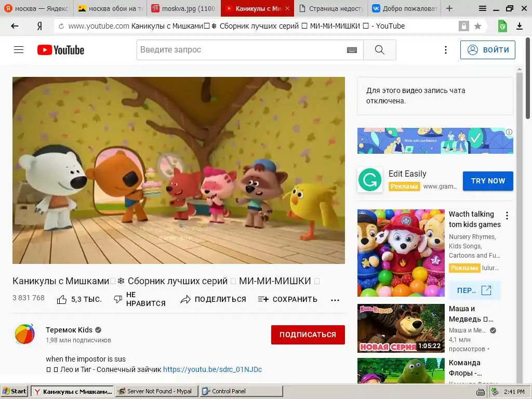Open YouTube settings three-dot menu
This screenshot has height=399, width=532.
coord(445,50)
